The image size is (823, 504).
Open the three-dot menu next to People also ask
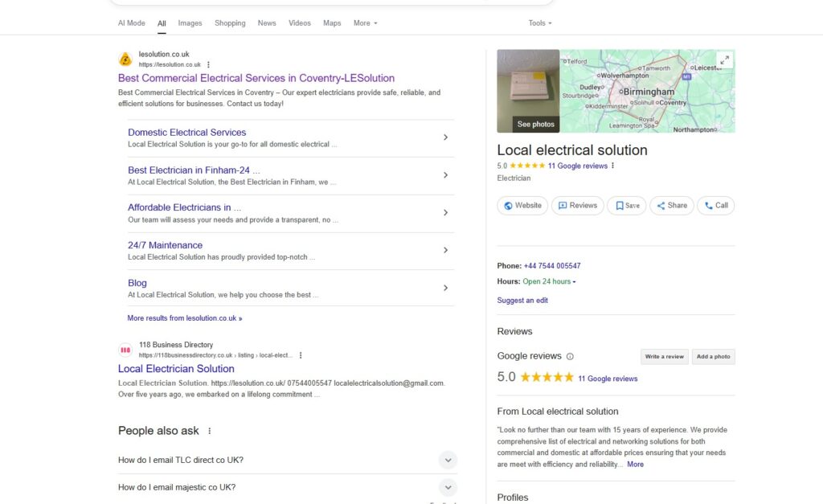(x=210, y=431)
